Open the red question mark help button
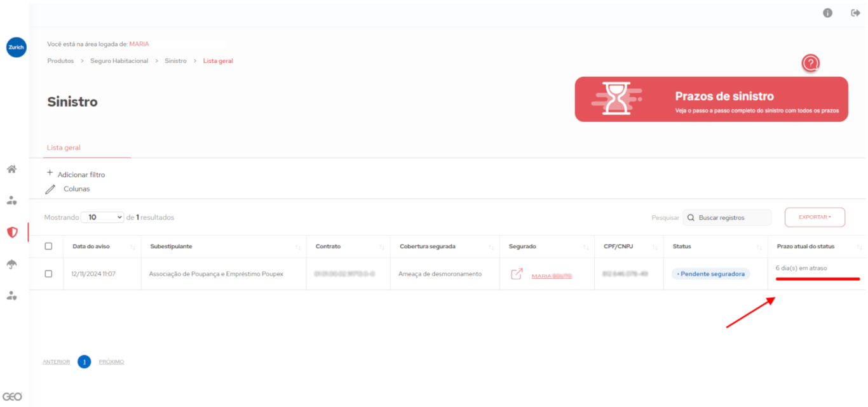The height and width of the screenshot is (407, 868). 810,63
